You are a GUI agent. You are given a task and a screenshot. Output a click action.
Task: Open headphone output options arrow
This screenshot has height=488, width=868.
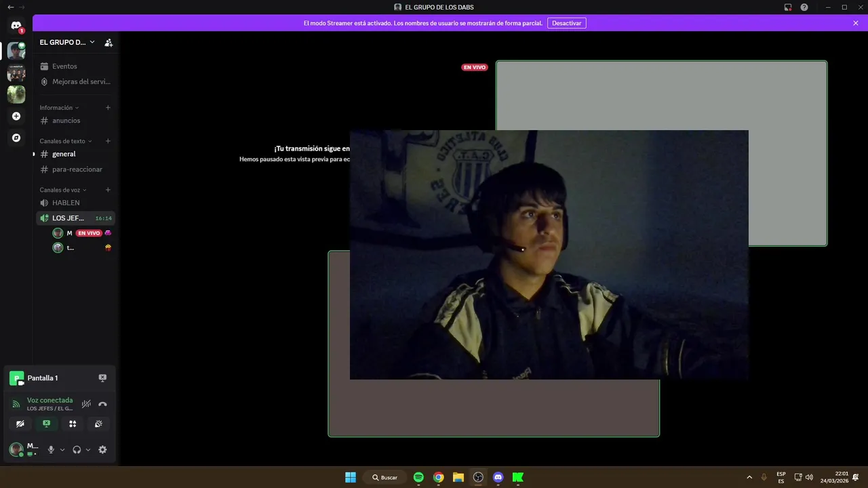(88, 449)
